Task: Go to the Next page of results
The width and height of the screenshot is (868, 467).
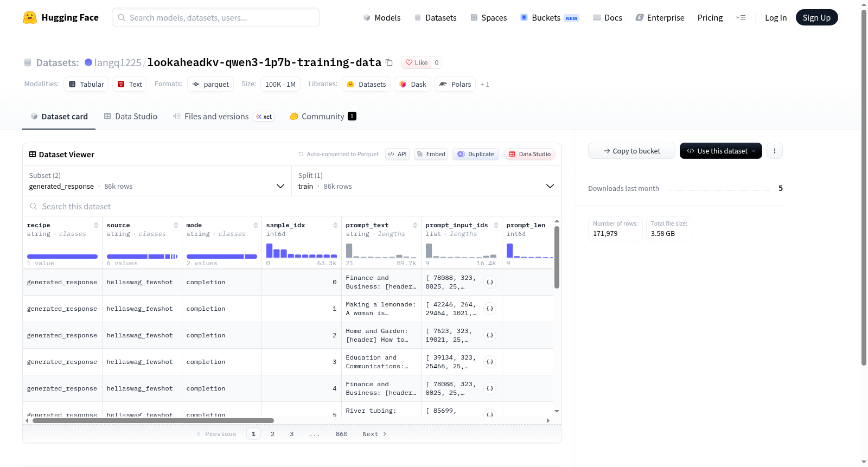Action: pyautogui.click(x=374, y=434)
